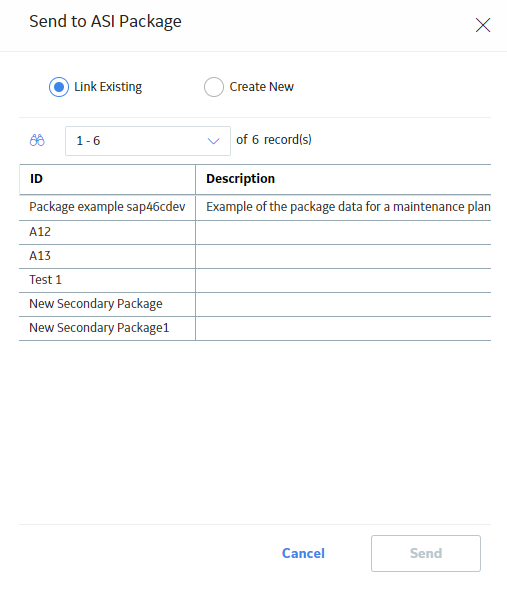Click the binoculars search icon
Screen dimensions: 507x609
[37, 140]
